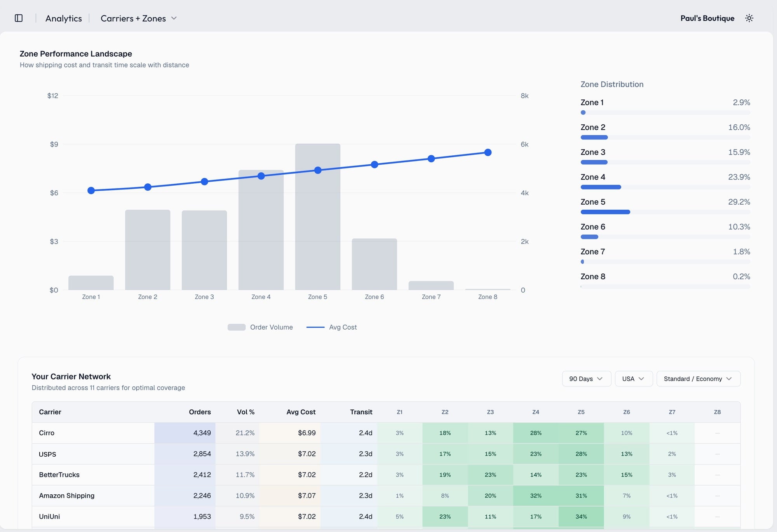Select the Cirro carrier row

pyautogui.click(x=386, y=433)
